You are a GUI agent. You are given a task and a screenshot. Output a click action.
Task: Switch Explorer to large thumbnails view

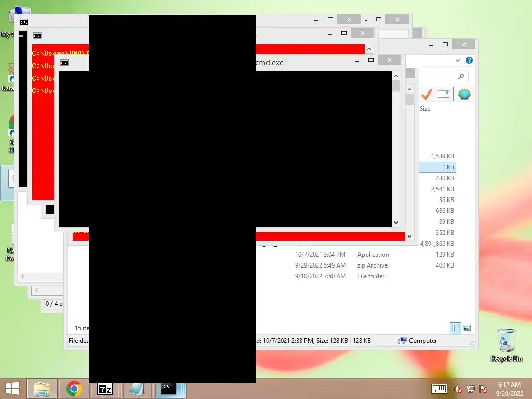point(467,328)
